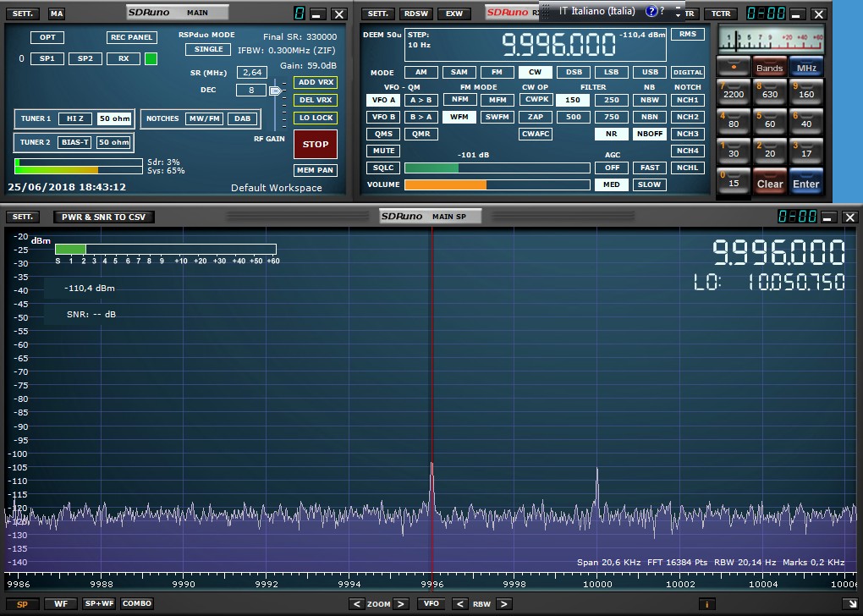Open the REC PANEL
Viewport: 863px width, 616px height.
click(131, 37)
